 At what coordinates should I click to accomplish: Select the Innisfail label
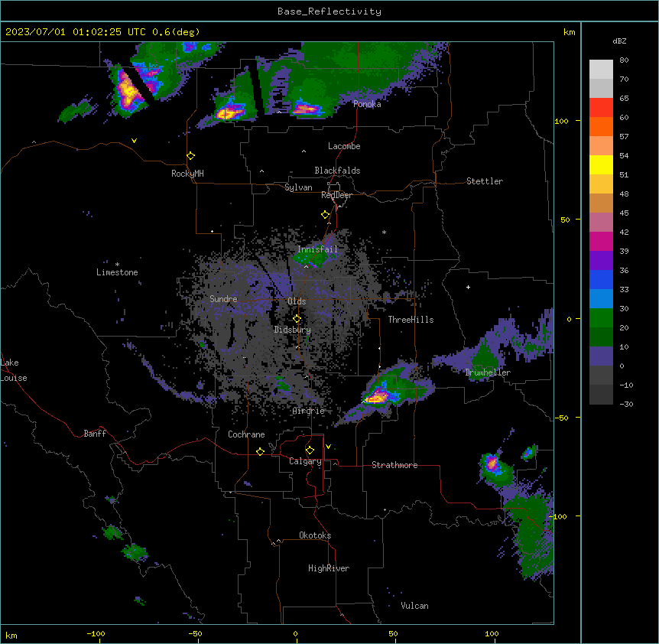tap(317, 249)
